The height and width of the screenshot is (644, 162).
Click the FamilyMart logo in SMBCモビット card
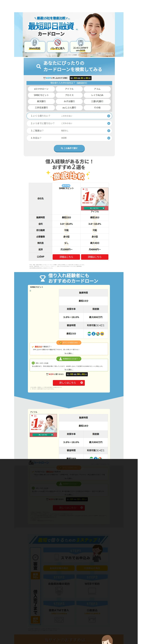(x=89, y=333)
